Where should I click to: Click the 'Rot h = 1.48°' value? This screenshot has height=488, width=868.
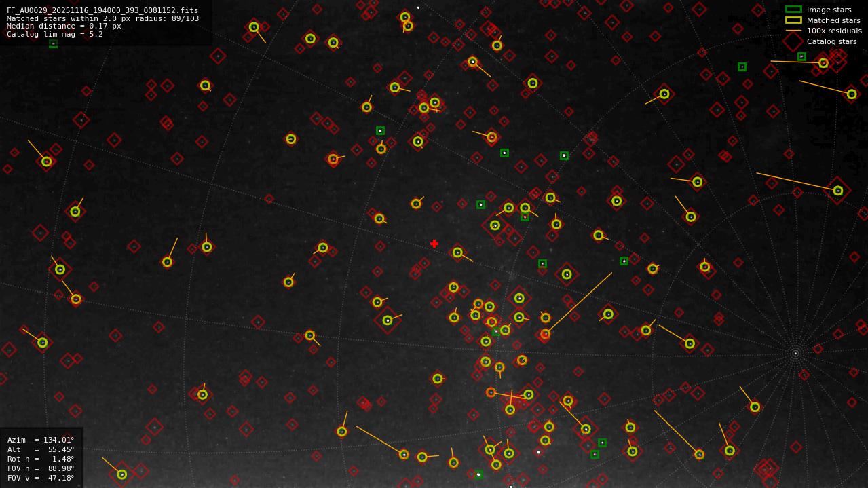[41, 459]
